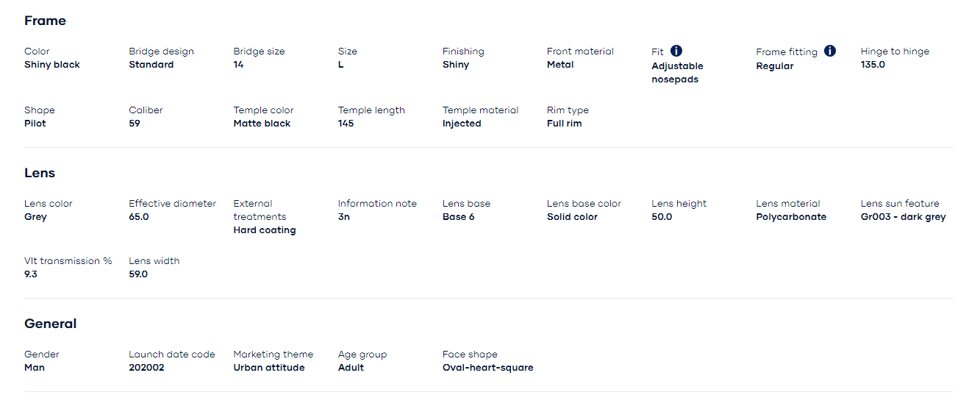Click the Hinge to hinge value 135.0
980x406 pixels.
[873, 65]
